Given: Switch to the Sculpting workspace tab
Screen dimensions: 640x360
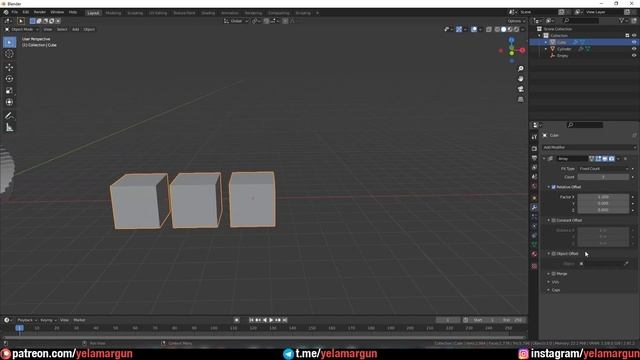Looking at the screenshot, I should click(135, 13).
